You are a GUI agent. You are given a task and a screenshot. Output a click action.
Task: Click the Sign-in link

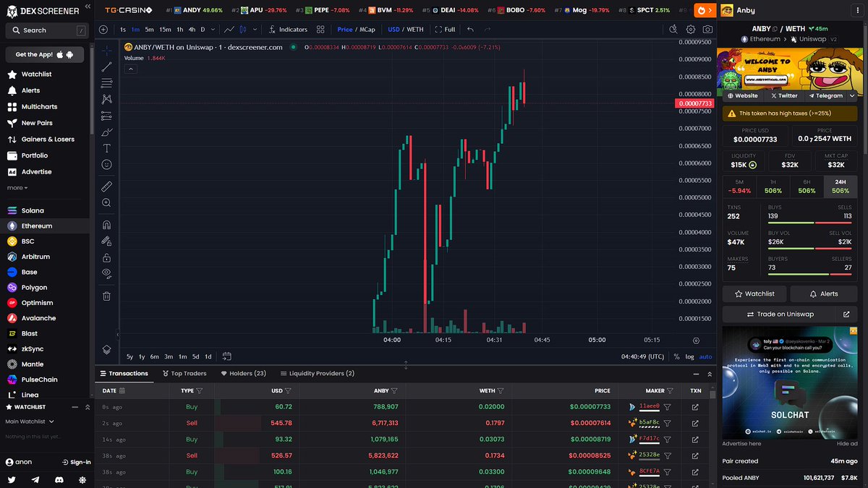tap(75, 462)
